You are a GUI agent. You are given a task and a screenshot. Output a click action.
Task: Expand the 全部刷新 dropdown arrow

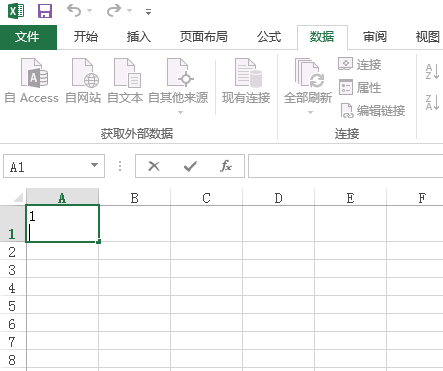pyautogui.click(x=310, y=112)
